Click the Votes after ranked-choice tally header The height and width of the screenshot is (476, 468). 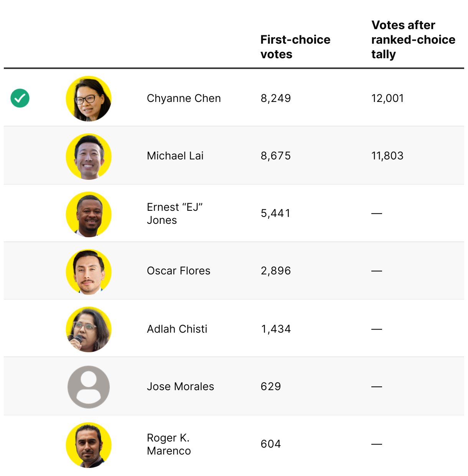[413, 39]
